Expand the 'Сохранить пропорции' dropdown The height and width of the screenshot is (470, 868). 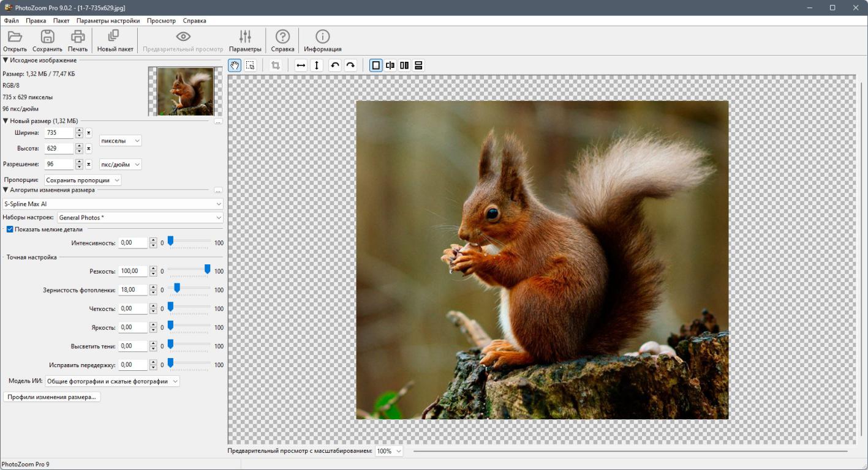coord(83,180)
